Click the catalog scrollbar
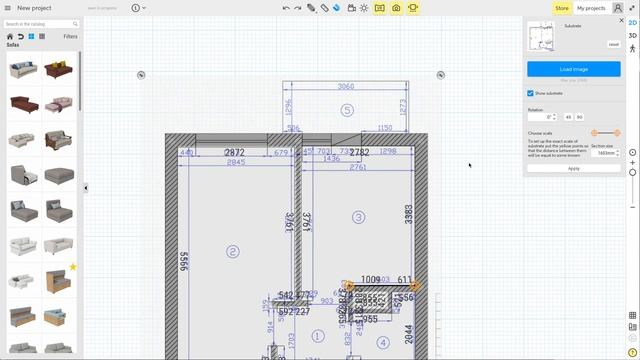 (80, 81)
